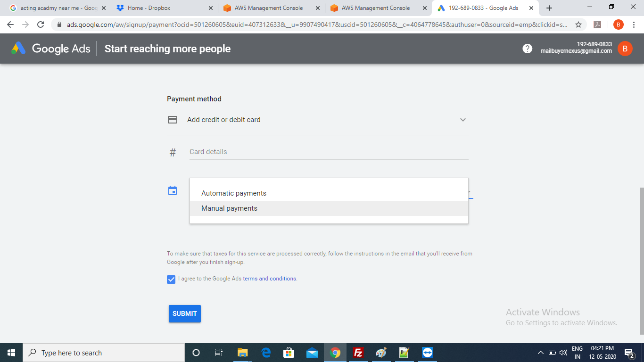This screenshot has height=362, width=644.
Task: Click the hash icon beside Card details
Action: 173,153
